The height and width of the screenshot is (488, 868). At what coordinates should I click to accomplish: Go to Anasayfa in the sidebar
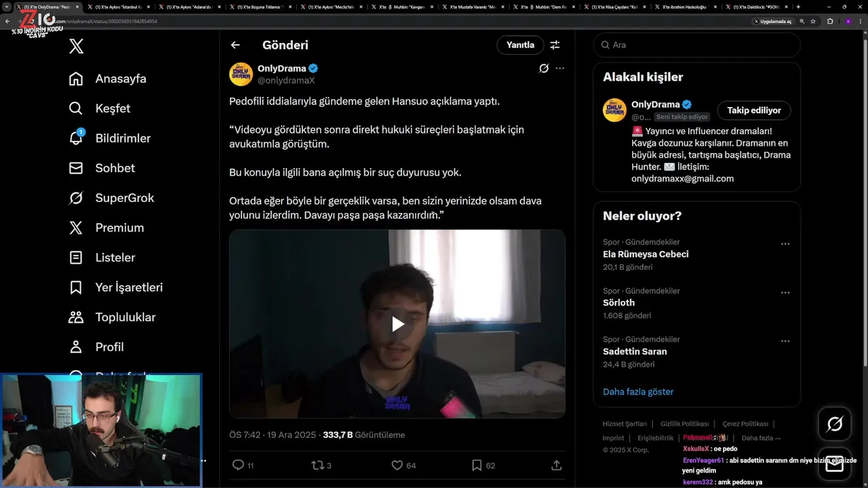(x=108, y=79)
